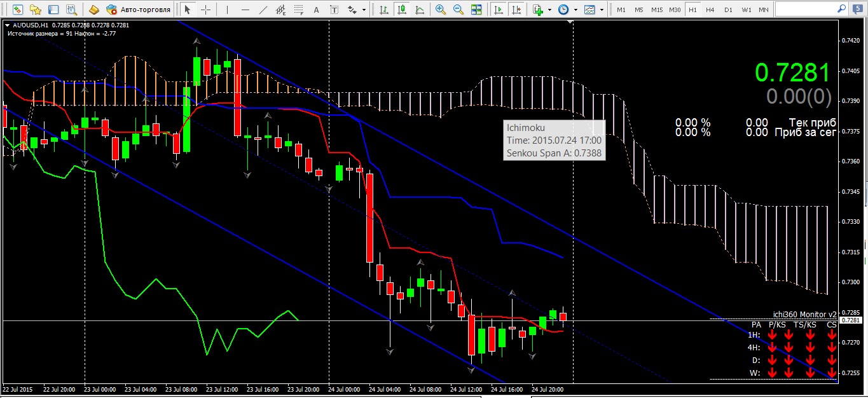The width and height of the screenshot is (868, 398).
Task: Activate the crosshair tool
Action: pos(205,10)
